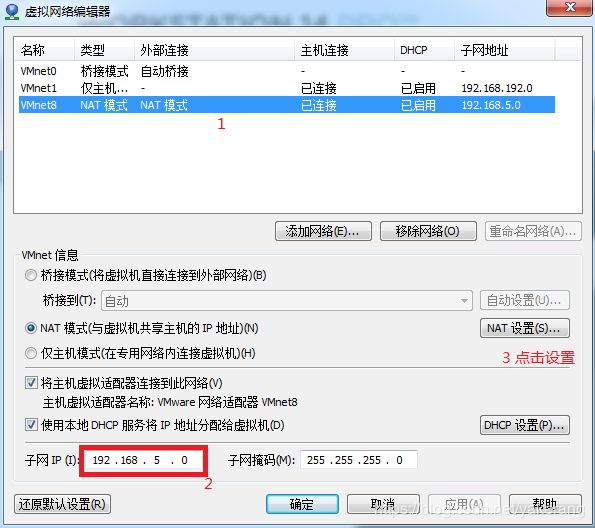
Task: Click the Virtual Network Editor title bar icon
Action: pyautogui.click(x=12, y=11)
